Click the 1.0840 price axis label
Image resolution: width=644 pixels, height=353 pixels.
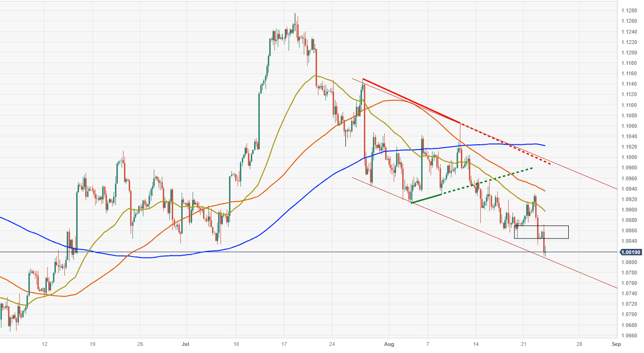[x=630, y=241]
